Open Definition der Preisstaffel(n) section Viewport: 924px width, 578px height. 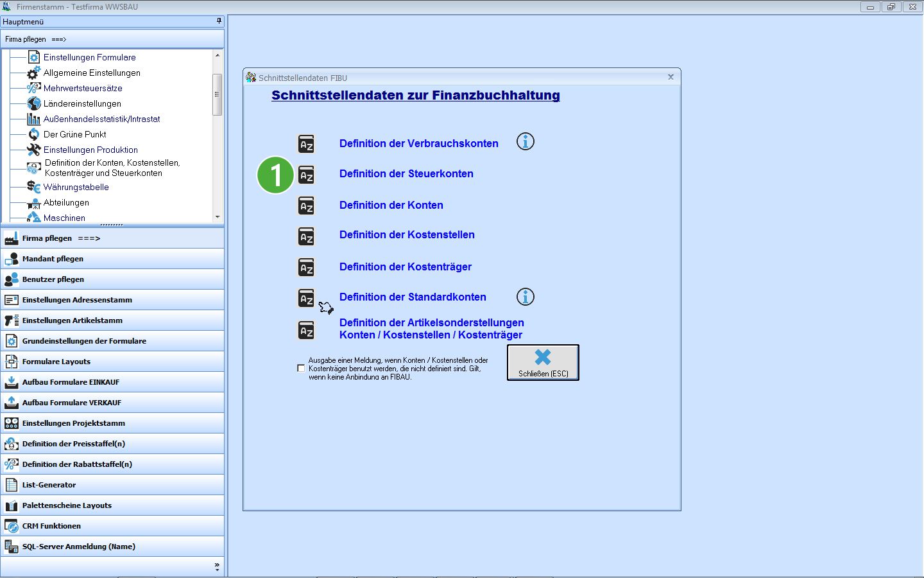pos(112,444)
